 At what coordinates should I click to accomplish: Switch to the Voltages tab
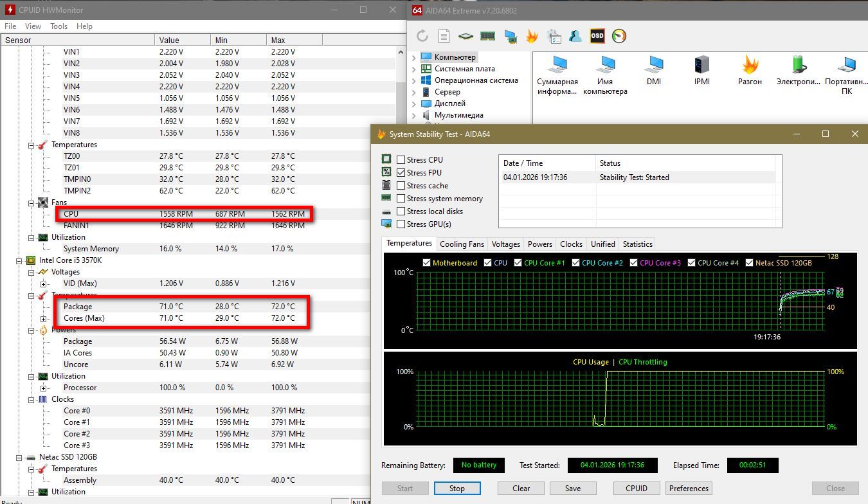(506, 244)
